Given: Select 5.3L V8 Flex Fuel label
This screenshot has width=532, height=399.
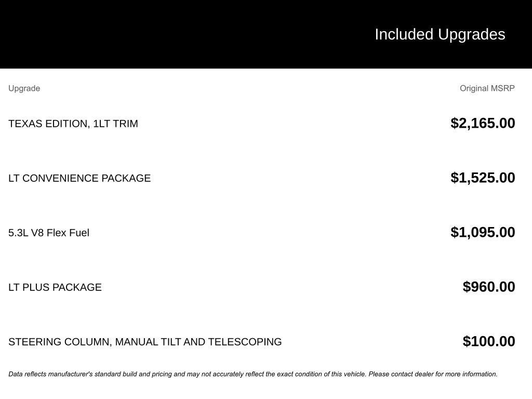Looking at the screenshot, I should pyautogui.click(x=49, y=233).
